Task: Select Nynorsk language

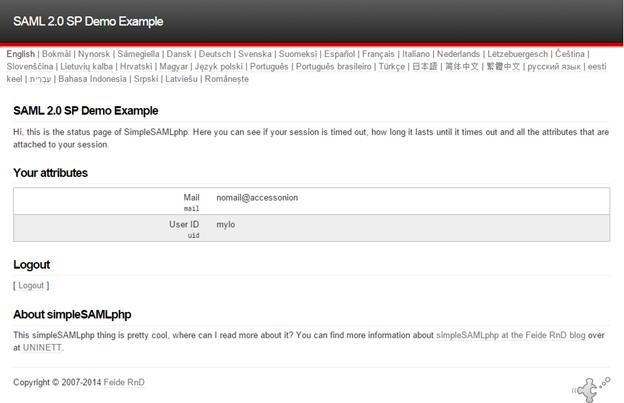Action: pos(95,54)
